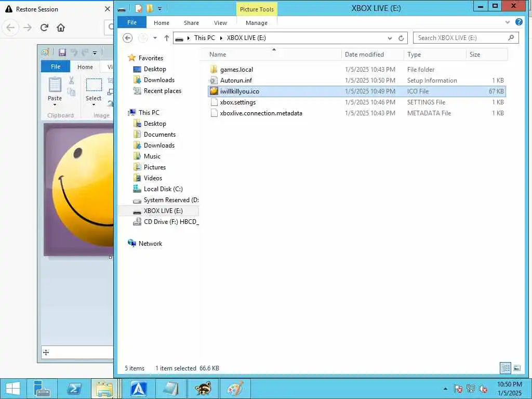Expand the ribbon with the chevron
Screen dimensions: 532x399
tap(507, 22)
